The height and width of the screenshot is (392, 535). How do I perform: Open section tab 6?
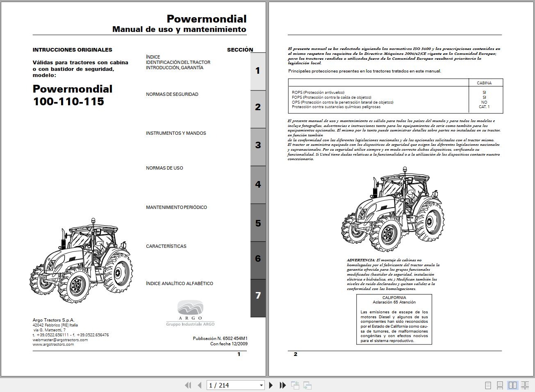coord(258,260)
